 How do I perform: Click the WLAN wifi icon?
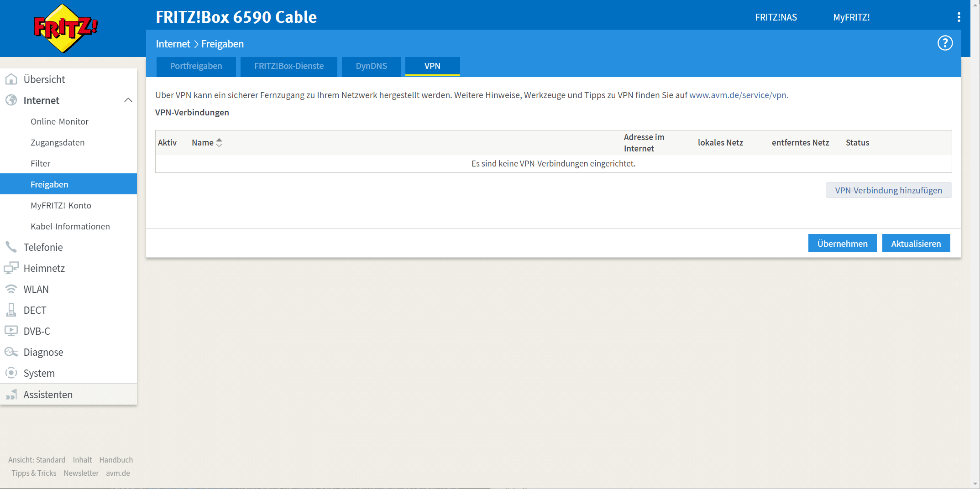tap(11, 289)
